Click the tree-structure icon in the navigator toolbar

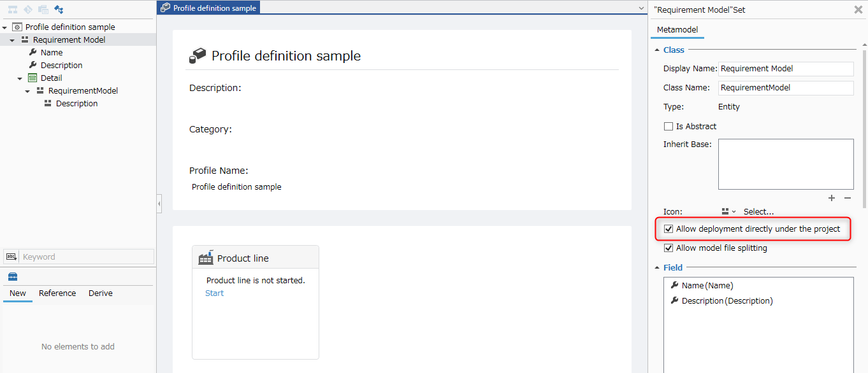[x=13, y=10]
